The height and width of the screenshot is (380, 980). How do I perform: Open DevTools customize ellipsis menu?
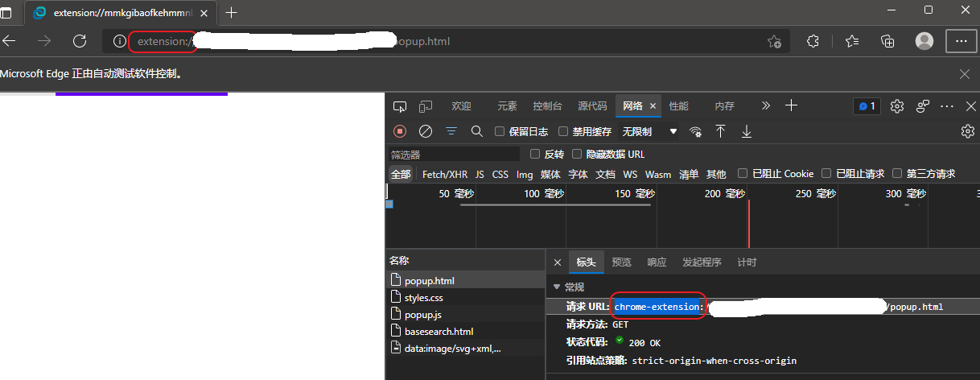click(948, 106)
